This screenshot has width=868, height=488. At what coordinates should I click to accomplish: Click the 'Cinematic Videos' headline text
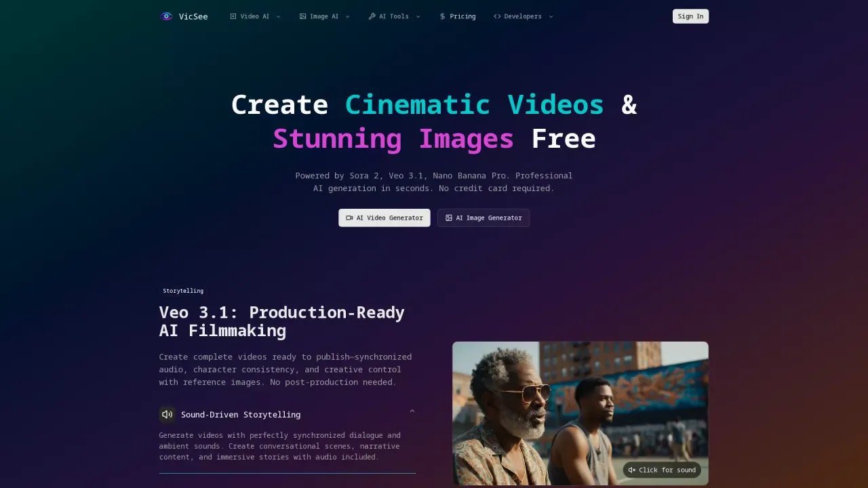coord(475,105)
